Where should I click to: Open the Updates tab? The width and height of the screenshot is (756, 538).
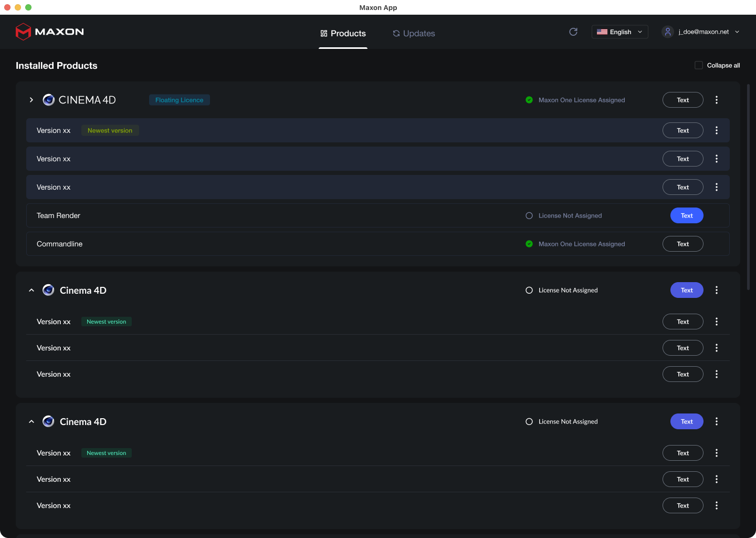414,33
